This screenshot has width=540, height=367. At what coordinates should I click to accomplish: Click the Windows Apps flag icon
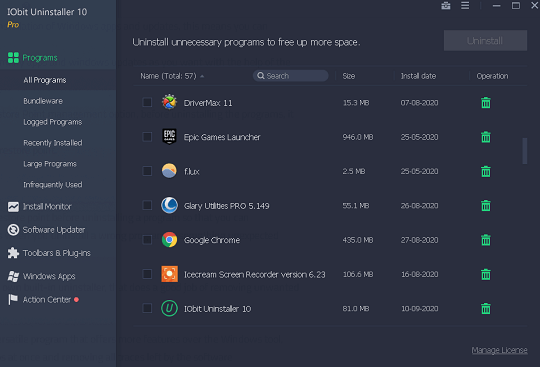click(13, 276)
